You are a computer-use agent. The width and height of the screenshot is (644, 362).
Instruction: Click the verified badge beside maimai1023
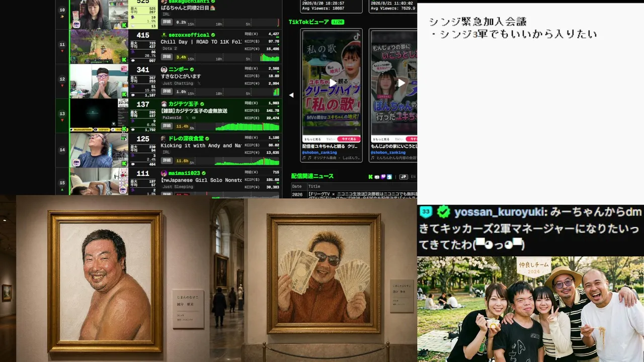point(203,173)
